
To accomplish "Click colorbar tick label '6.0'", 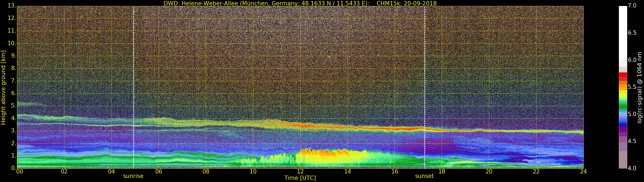I will click(632, 60).
